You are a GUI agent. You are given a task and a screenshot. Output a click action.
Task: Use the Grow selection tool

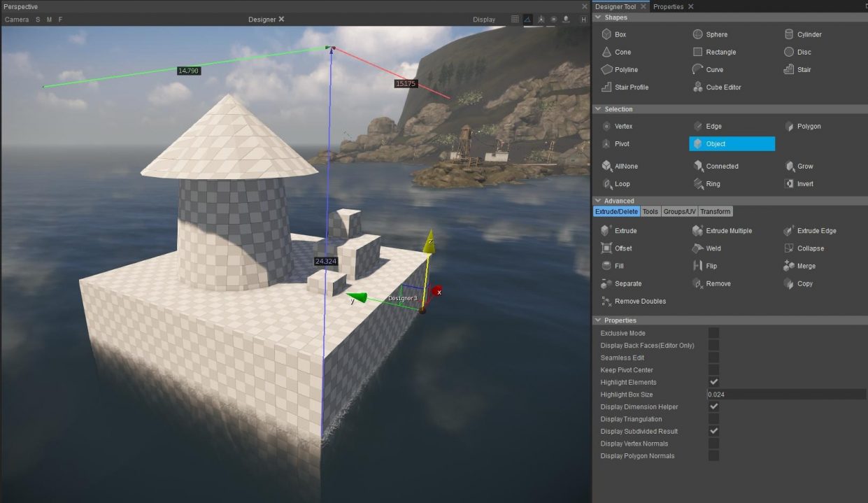click(799, 166)
